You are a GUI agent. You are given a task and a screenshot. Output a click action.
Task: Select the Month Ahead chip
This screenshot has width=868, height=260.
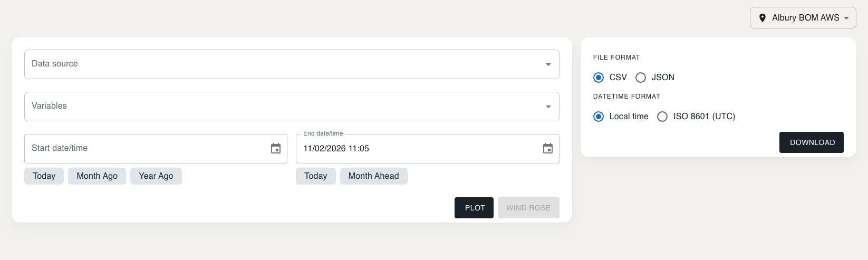(373, 176)
